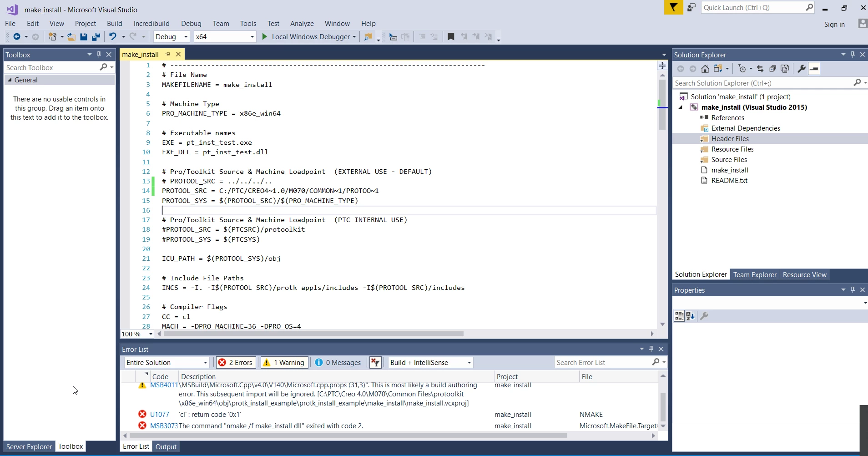Save the current file with the disk icon
Image resolution: width=868 pixels, height=456 pixels.
(x=84, y=37)
